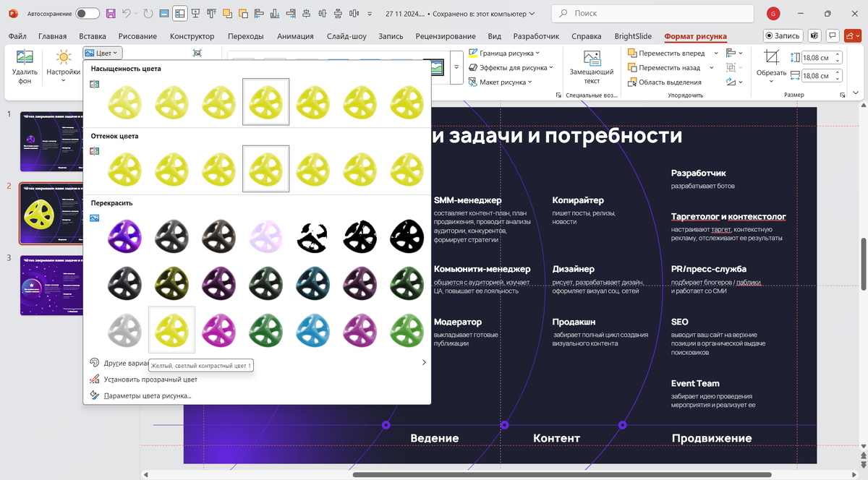Click the PowerPoint app logo icon

click(14, 14)
